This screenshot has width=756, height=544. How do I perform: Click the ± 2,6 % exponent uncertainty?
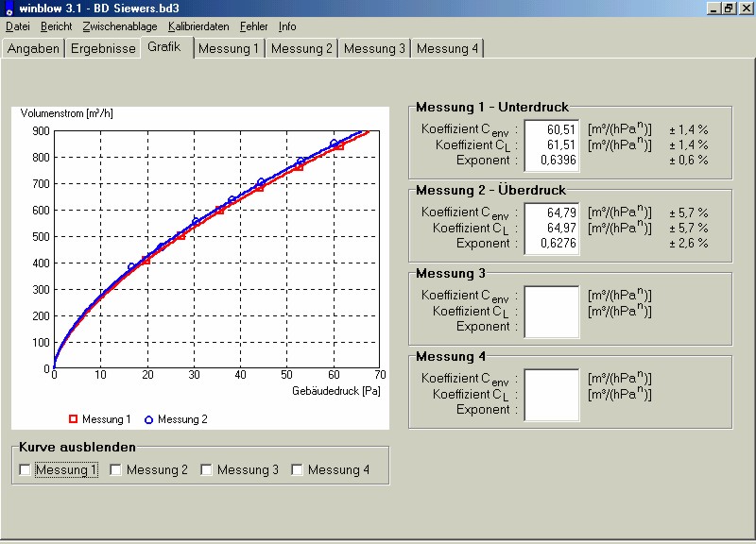[x=689, y=243]
